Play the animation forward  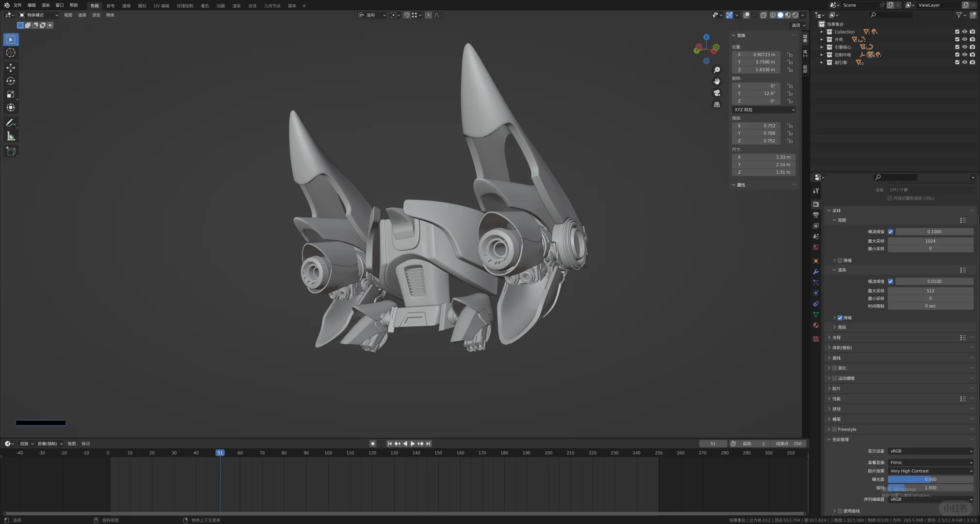coord(413,443)
